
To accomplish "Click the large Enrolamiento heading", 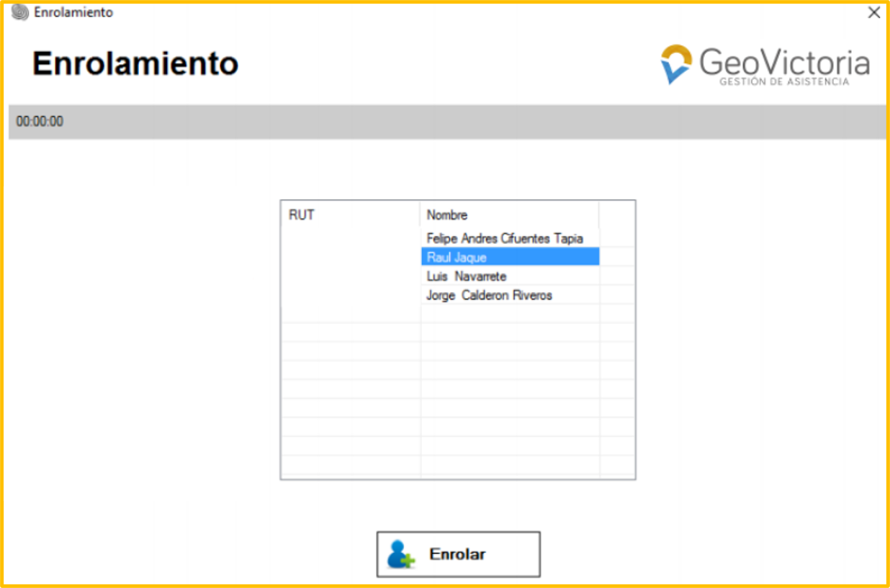I will tap(135, 64).
